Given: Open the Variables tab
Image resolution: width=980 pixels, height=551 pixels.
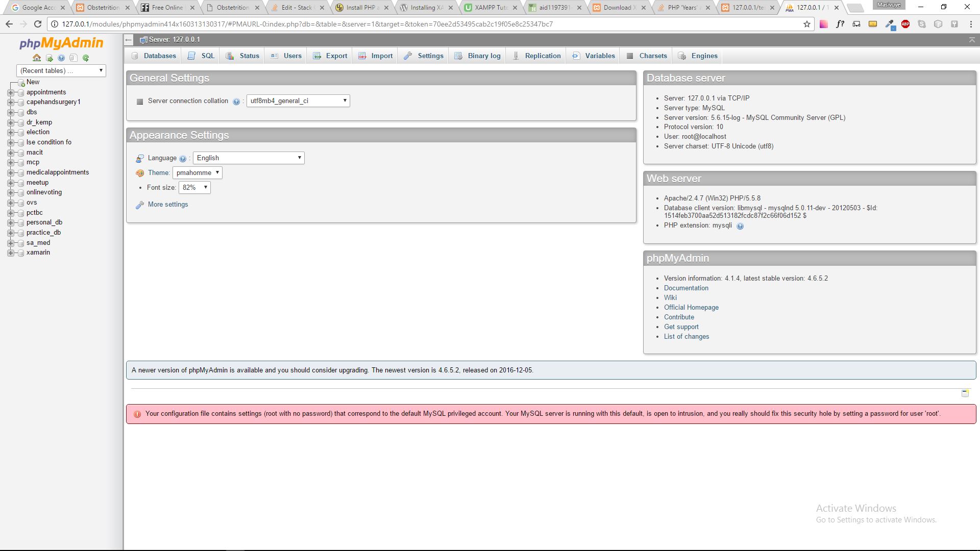Looking at the screenshot, I should click(x=593, y=56).
